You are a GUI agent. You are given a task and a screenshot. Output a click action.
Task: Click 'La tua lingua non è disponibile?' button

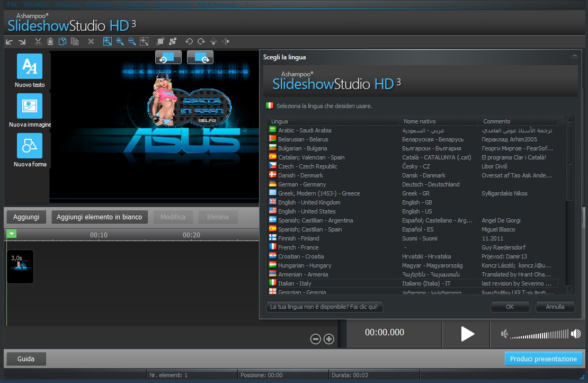(x=324, y=307)
